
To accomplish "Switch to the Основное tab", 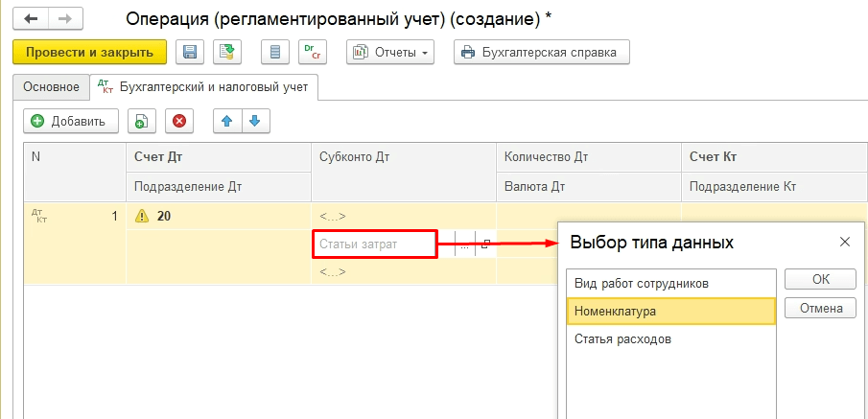I will pos(51,87).
